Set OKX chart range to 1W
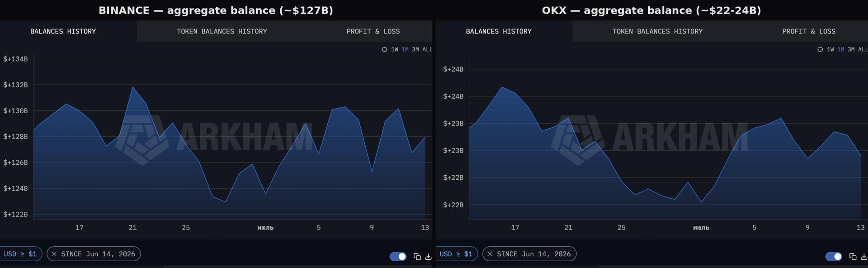Viewport: 868px width, 268px height. [x=830, y=49]
